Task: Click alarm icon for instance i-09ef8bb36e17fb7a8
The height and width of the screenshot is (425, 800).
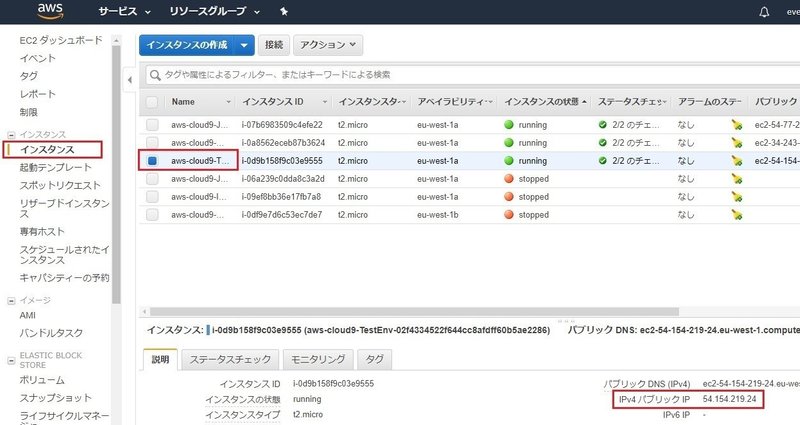Action: (736, 197)
